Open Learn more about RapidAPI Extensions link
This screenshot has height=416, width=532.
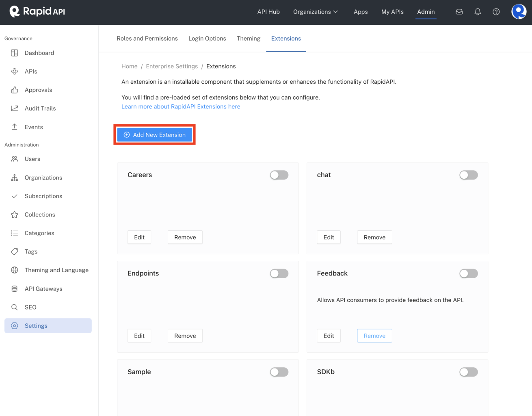[x=181, y=106]
